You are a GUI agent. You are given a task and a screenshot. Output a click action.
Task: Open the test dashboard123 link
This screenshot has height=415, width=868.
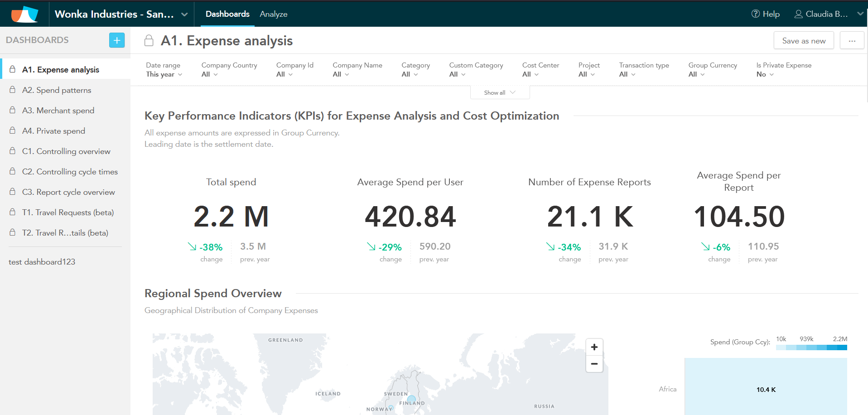[x=42, y=262]
